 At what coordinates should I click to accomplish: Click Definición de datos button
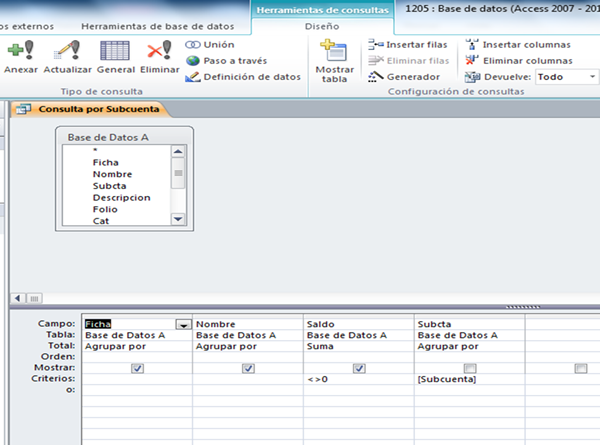(x=244, y=77)
